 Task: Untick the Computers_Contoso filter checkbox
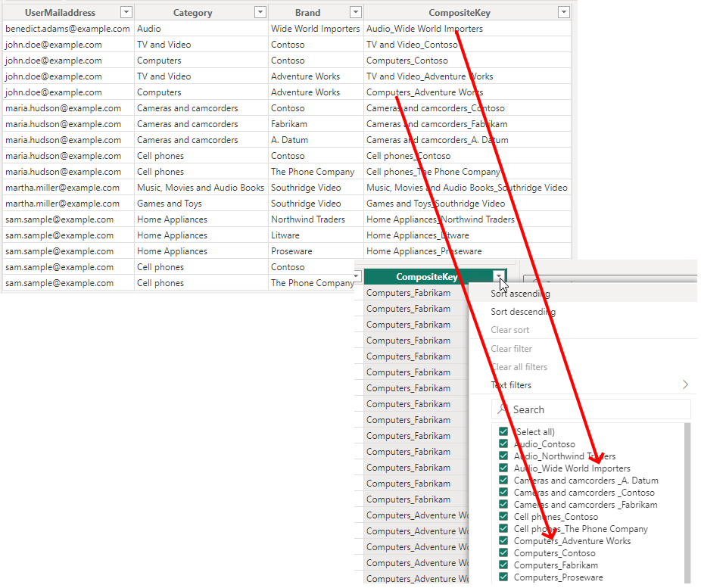[x=503, y=553]
